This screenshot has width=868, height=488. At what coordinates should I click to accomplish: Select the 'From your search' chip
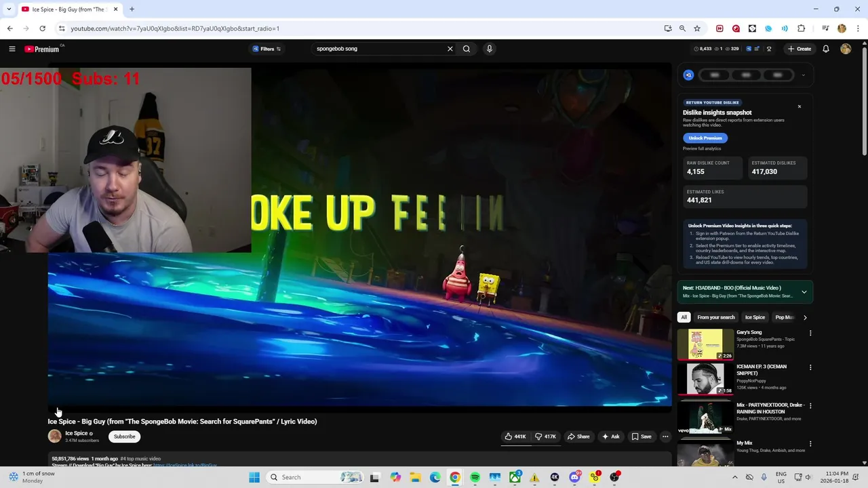pos(715,317)
